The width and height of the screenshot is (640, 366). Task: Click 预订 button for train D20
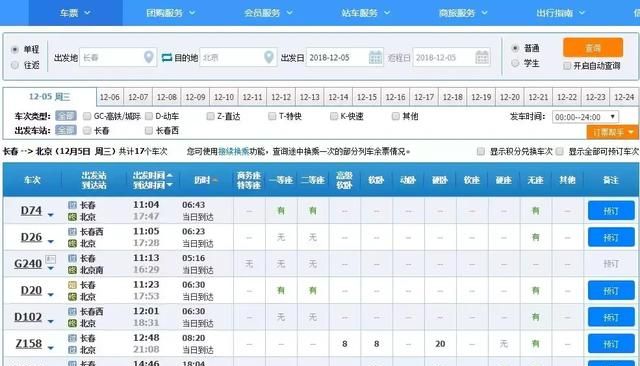611,291
